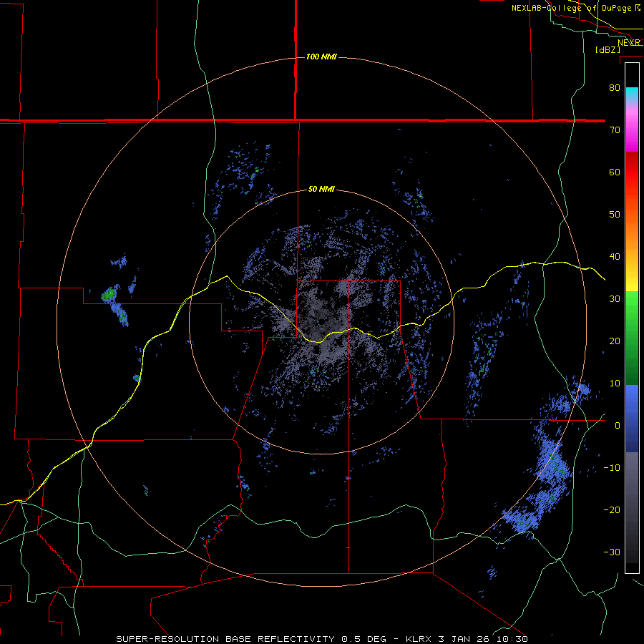
Task: Select the 20 value on dBZ scale
Action: (x=615, y=341)
